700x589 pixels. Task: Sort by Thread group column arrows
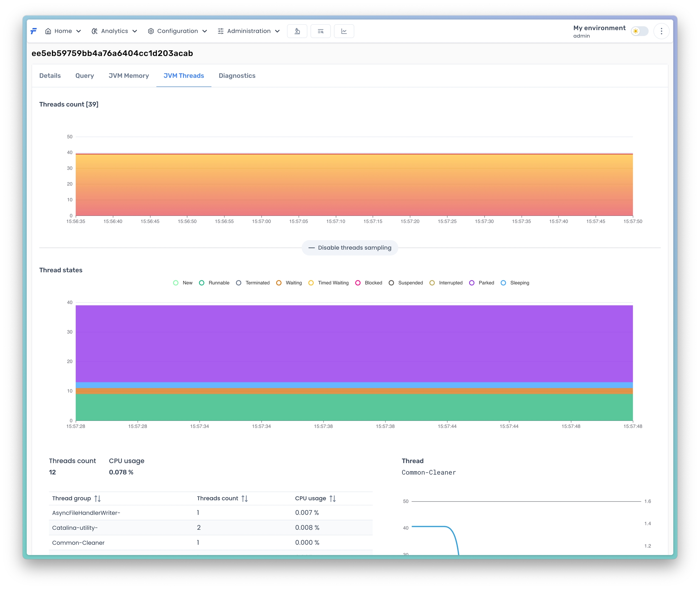[98, 499]
